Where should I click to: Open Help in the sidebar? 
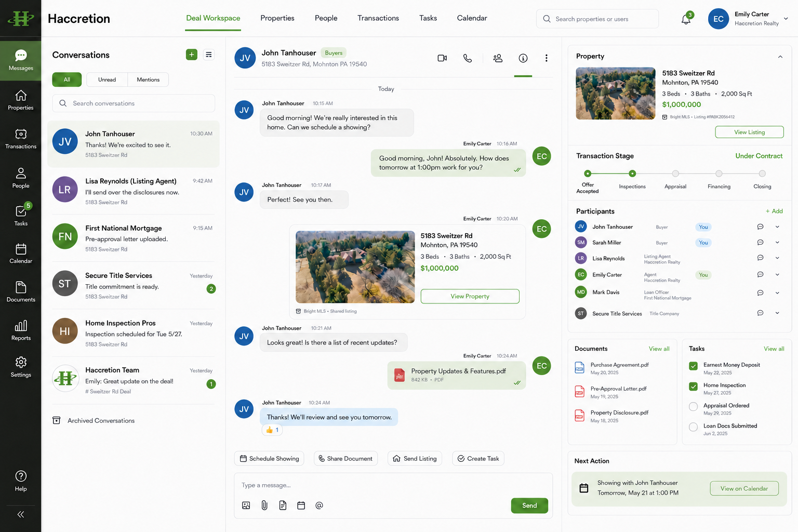click(x=21, y=481)
